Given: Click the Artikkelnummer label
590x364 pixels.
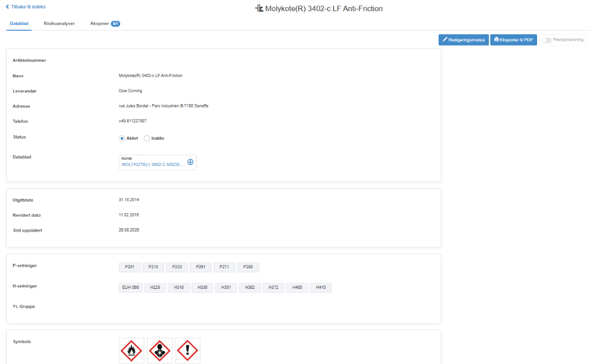Looking at the screenshot, I should 29,60.
